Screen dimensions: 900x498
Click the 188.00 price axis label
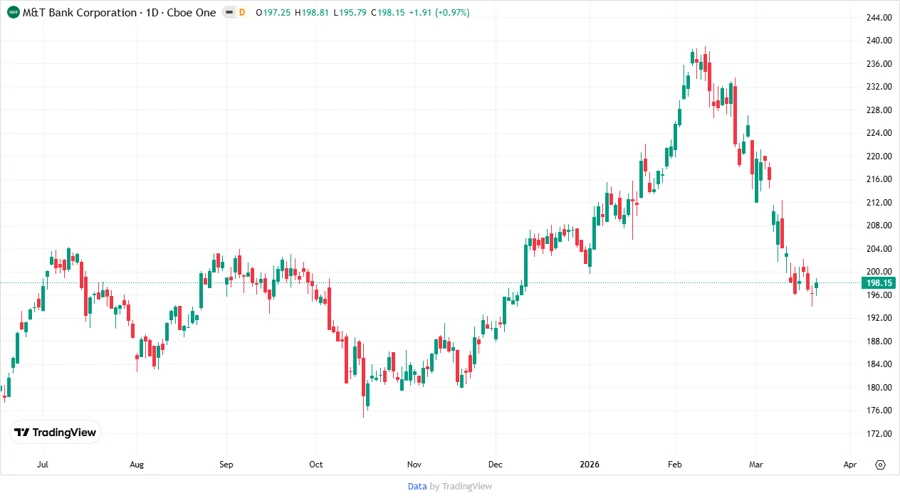(x=879, y=341)
